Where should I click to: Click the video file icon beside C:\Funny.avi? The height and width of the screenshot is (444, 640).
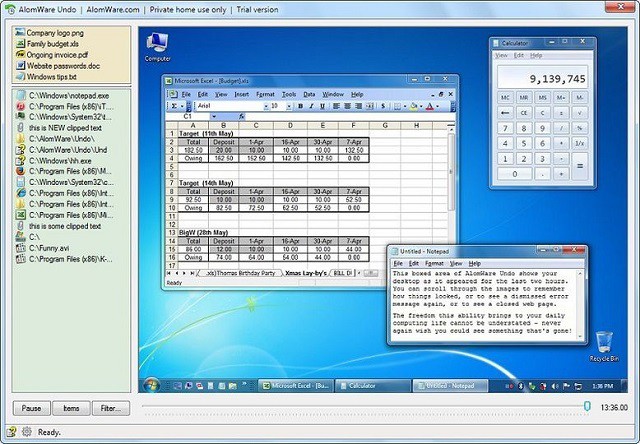coord(20,248)
